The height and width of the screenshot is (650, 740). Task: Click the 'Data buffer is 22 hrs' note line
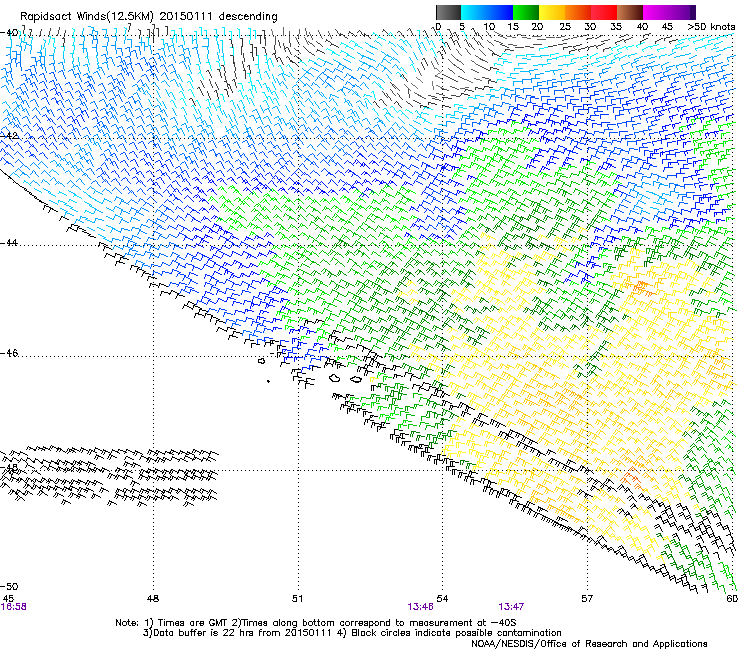pyautogui.click(x=352, y=633)
